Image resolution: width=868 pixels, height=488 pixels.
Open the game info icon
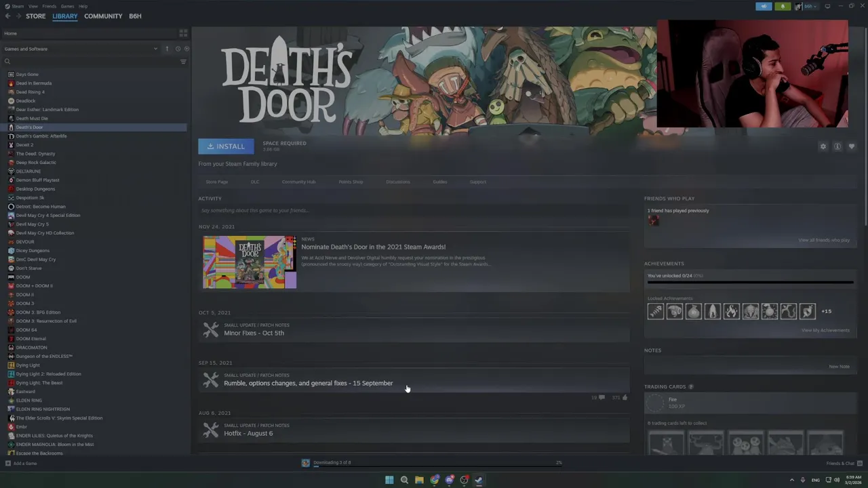837,146
